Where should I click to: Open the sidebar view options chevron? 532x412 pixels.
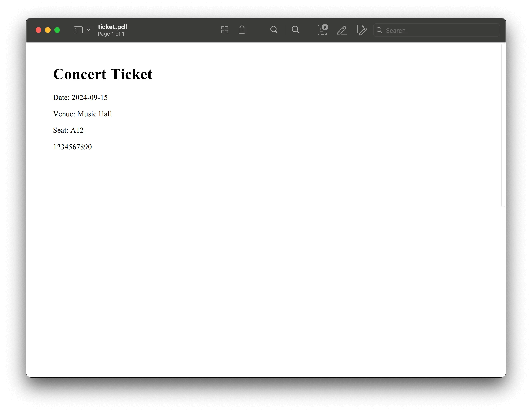[x=89, y=30]
